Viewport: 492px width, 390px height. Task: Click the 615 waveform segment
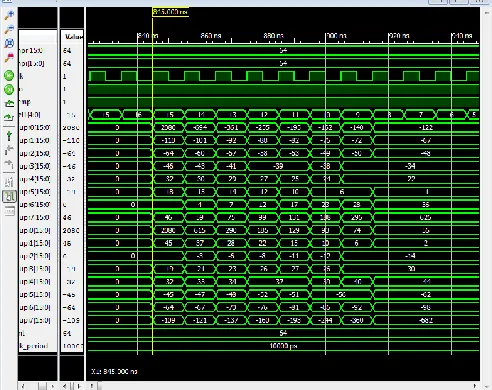coord(200,230)
